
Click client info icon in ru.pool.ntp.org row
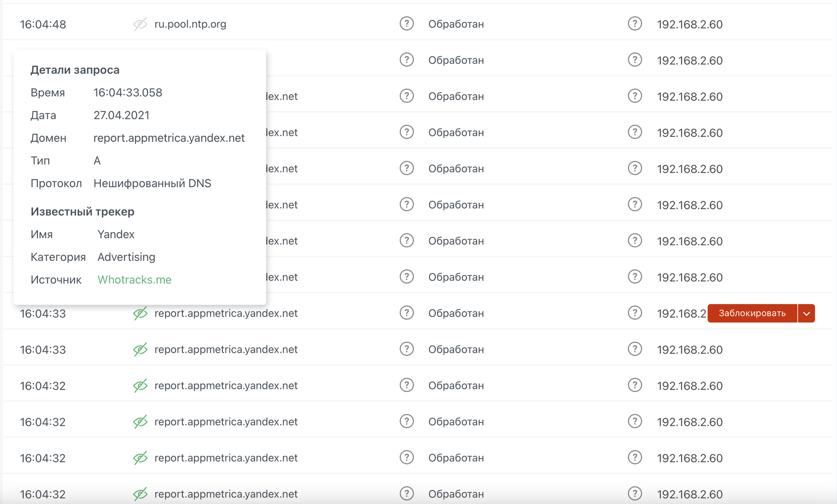pos(635,24)
